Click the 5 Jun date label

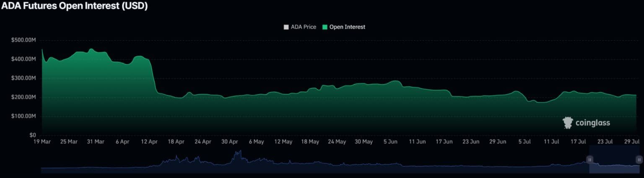tap(390, 142)
